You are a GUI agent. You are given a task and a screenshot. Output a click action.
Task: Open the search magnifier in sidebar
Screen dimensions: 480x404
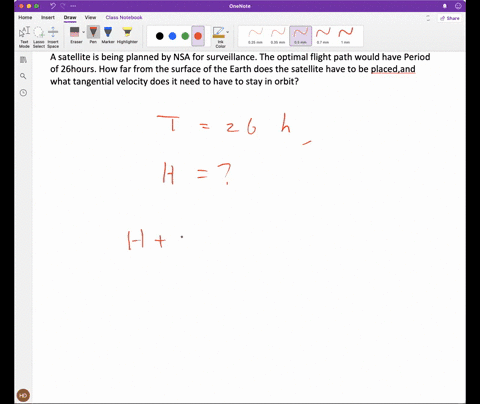click(23, 76)
